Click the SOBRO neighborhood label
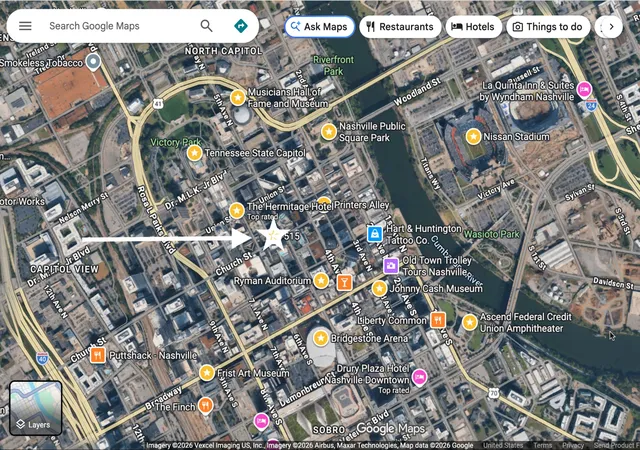Viewport: 640px width, 450px height. coord(329,430)
